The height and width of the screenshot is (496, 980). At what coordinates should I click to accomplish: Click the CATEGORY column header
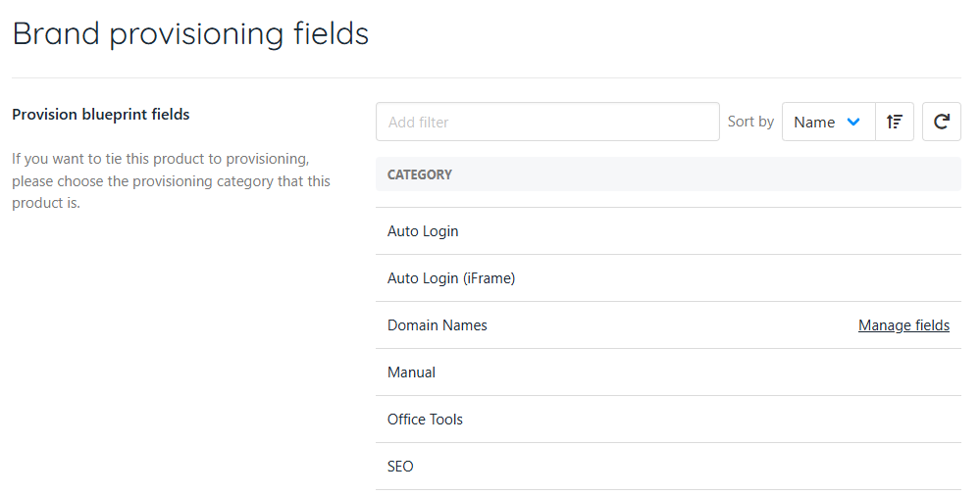(420, 174)
